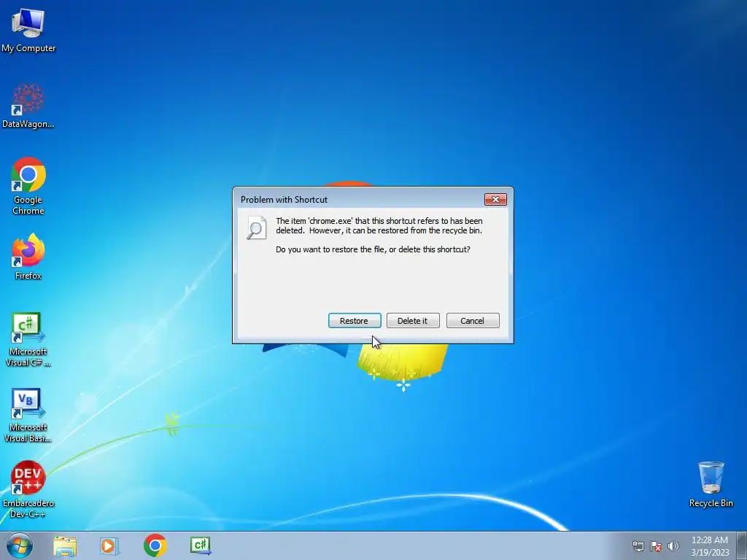Open the Action Center flag tray icon
The image size is (747, 560).
pyautogui.click(x=656, y=546)
